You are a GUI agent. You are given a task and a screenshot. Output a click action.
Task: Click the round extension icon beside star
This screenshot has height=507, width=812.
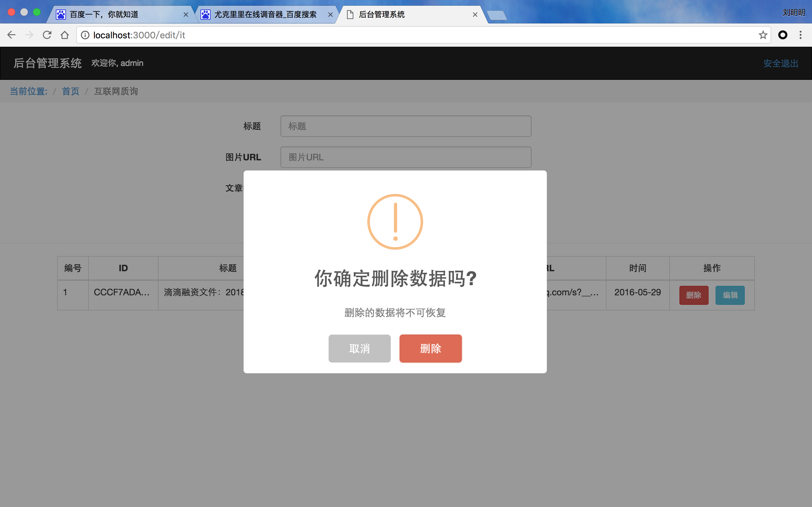point(783,35)
